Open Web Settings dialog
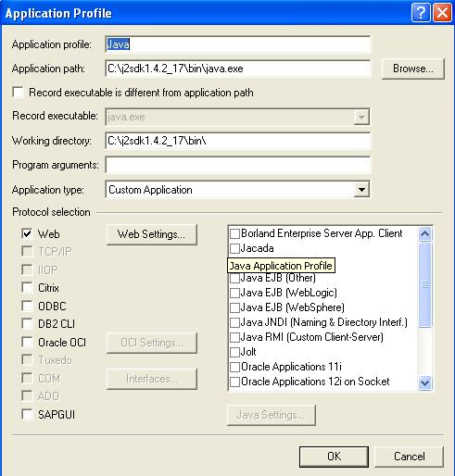Viewport: 455px width, 476px height. (x=151, y=234)
